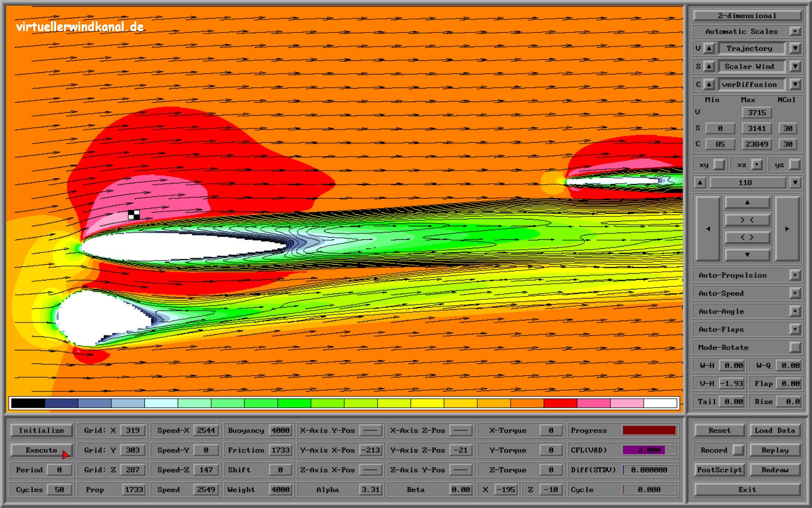The width and height of the screenshot is (812, 508).
Task: Click the Initialize button
Action: pos(42,430)
